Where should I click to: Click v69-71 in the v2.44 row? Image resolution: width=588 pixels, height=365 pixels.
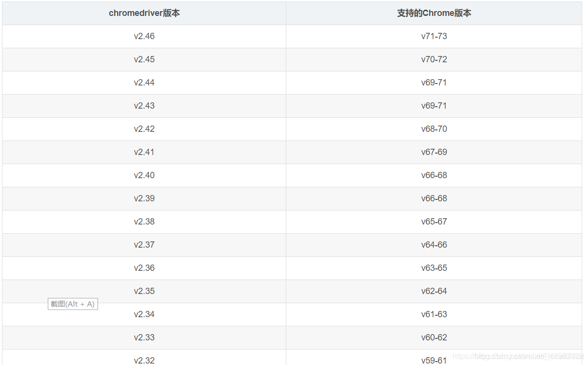(x=434, y=83)
